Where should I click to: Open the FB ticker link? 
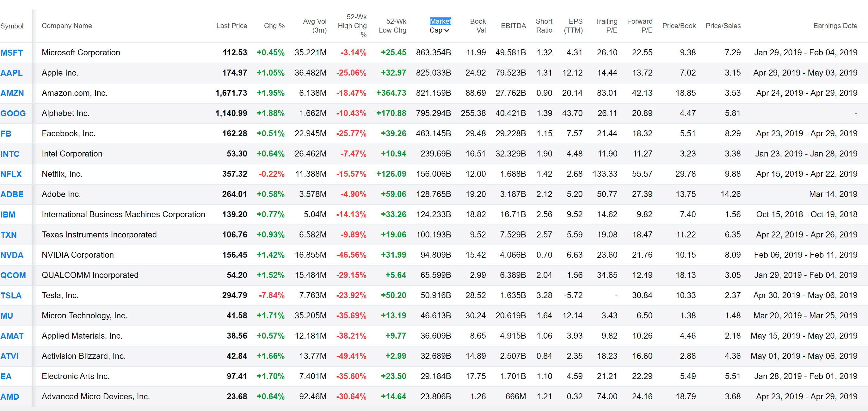6,133
